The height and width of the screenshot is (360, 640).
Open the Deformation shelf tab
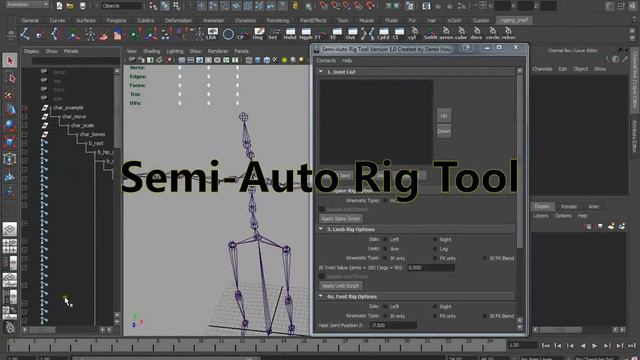[x=178, y=20]
